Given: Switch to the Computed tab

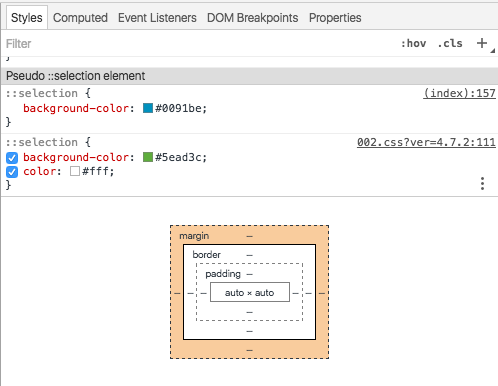Looking at the screenshot, I should coord(80,18).
